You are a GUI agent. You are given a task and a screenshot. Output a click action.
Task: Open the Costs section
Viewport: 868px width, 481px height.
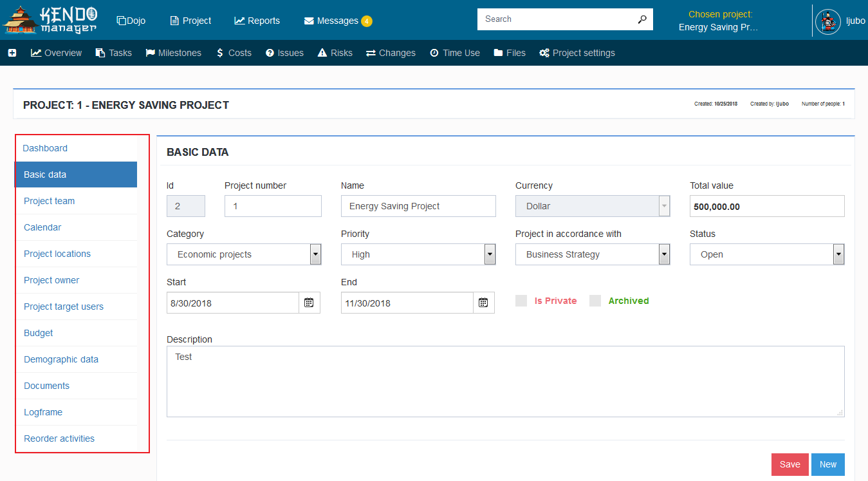click(234, 53)
